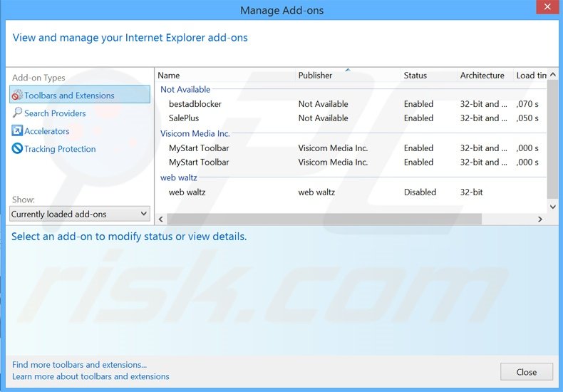The width and height of the screenshot is (563, 392).
Task: Open 'Find more toolbars and extensions...' link
Action: point(79,365)
